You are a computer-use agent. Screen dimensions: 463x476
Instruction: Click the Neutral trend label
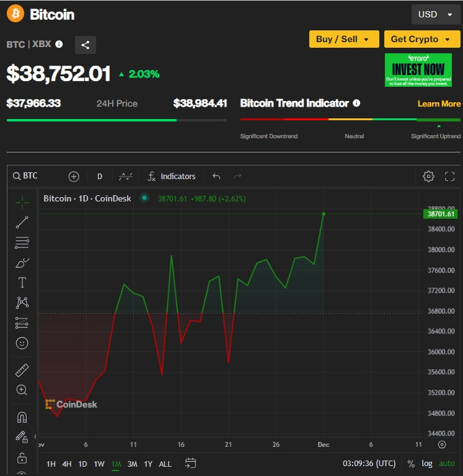click(355, 136)
